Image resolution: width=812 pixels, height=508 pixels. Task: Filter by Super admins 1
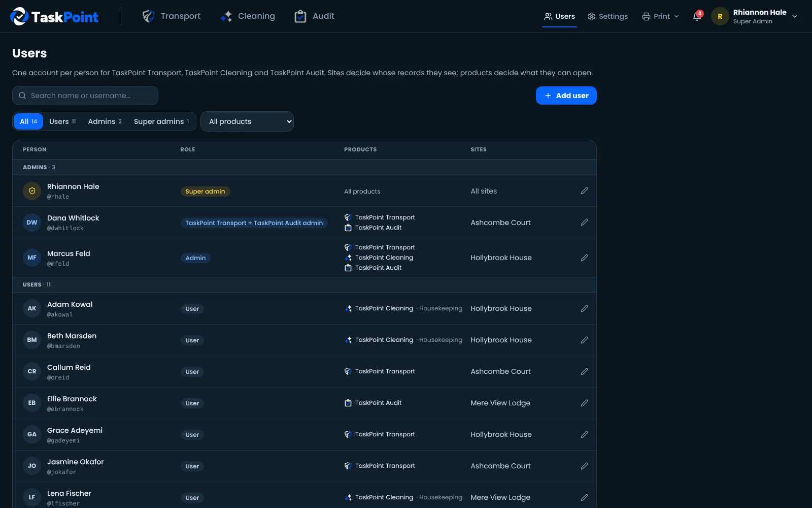[161, 121]
